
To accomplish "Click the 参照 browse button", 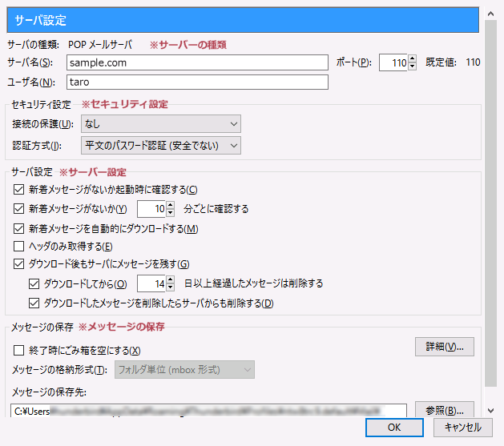I will pos(445,410).
